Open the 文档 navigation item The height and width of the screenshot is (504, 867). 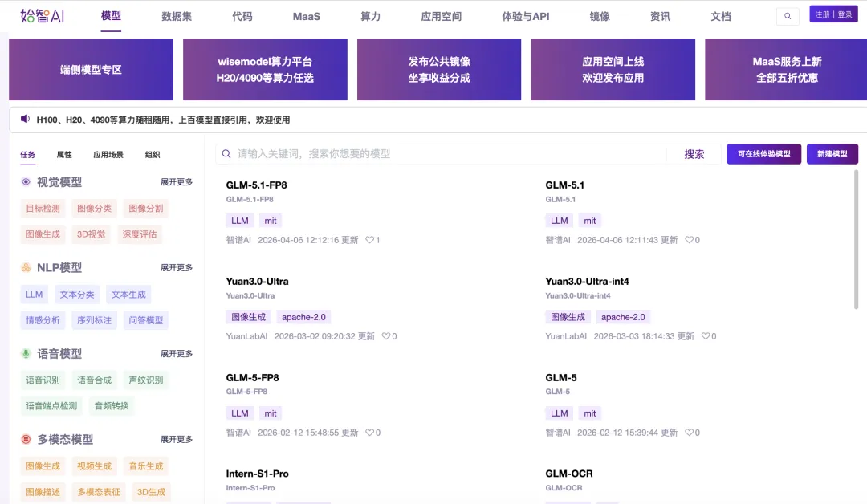[720, 17]
